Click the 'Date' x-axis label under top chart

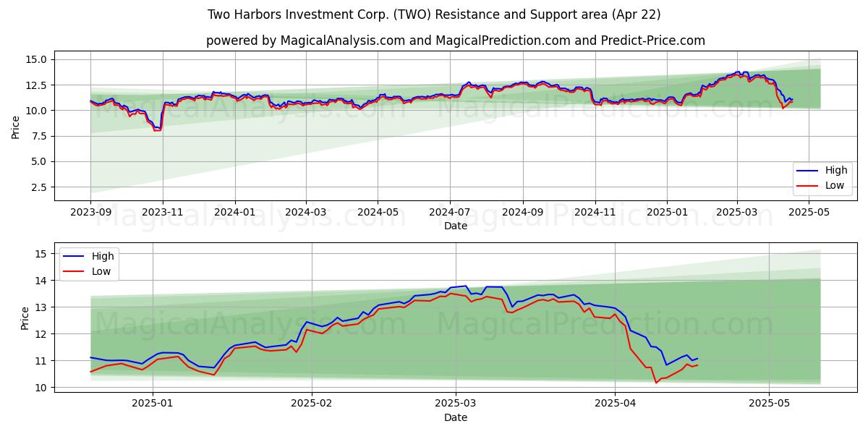(456, 226)
